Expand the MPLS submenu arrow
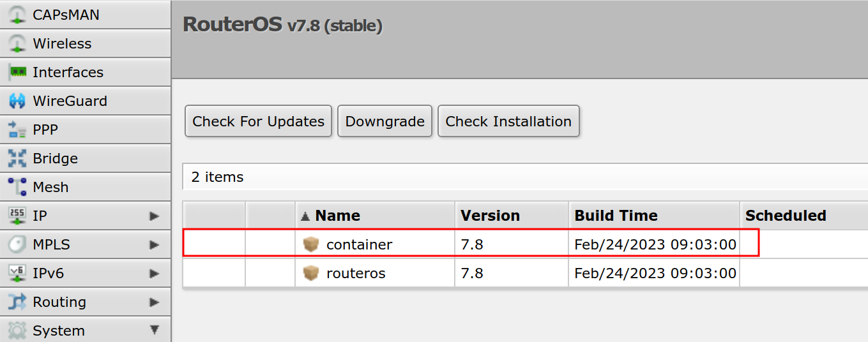This screenshot has height=342, width=868. 154,245
